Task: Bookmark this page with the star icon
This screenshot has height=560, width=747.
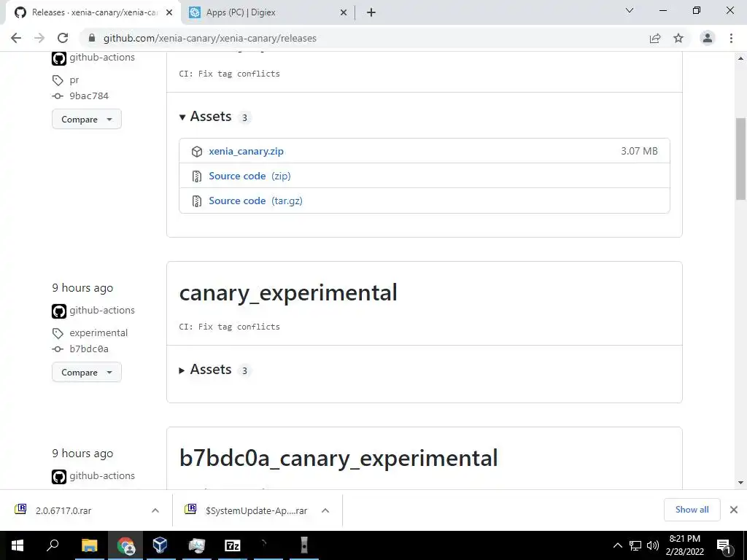Action: click(678, 38)
